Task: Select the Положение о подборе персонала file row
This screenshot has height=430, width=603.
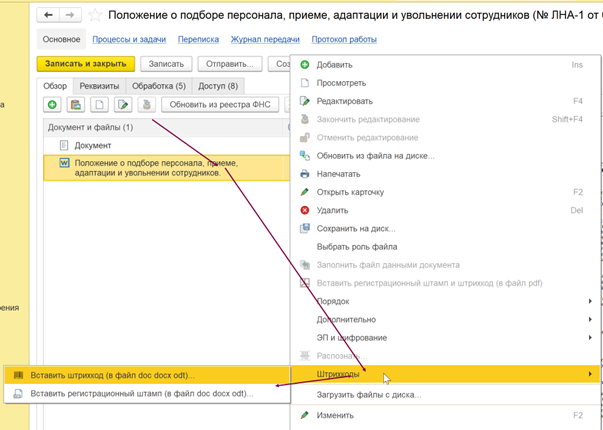Action: click(x=167, y=168)
